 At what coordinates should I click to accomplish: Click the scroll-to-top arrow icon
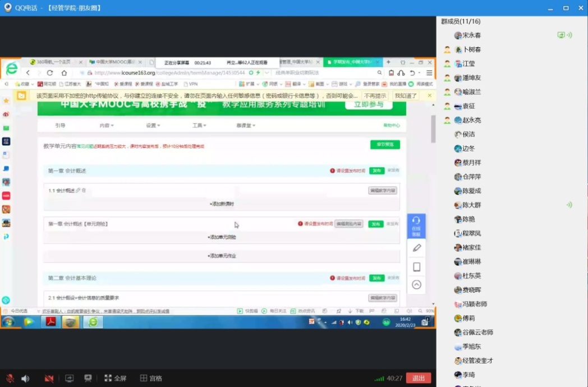tap(416, 284)
